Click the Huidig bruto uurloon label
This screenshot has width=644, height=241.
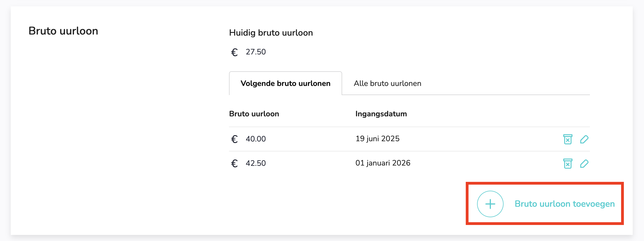(x=271, y=33)
